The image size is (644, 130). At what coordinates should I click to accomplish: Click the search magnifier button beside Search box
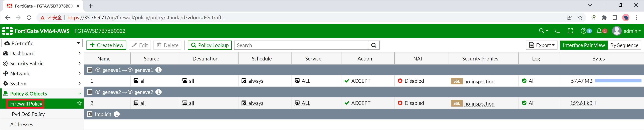tap(373, 45)
